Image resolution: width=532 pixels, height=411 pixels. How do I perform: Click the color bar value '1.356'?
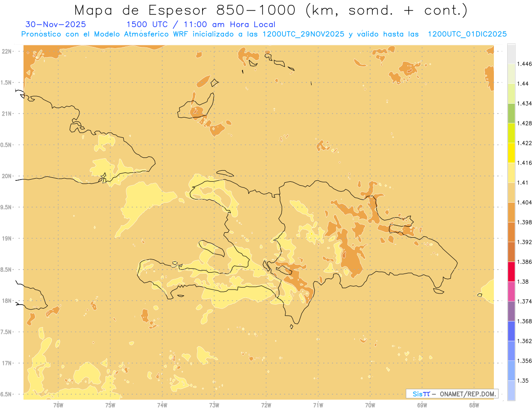(x=524, y=361)
